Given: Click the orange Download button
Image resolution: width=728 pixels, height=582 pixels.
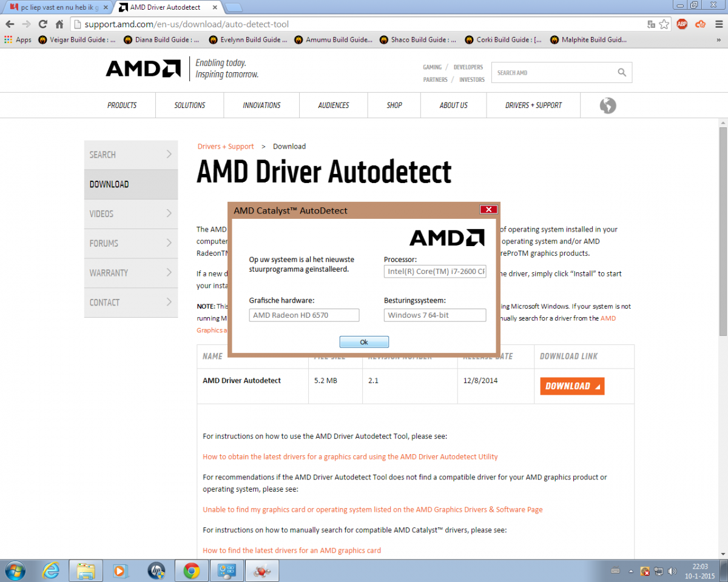Looking at the screenshot, I should [x=572, y=386].
